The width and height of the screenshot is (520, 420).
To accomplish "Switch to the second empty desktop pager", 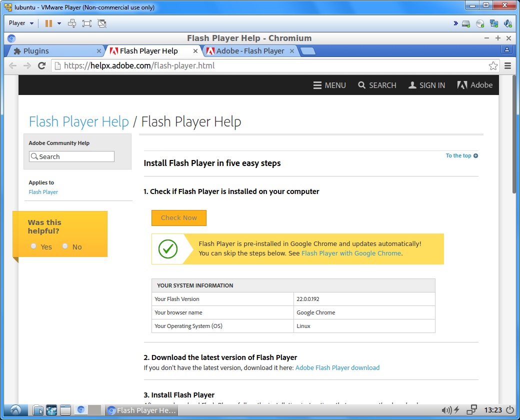I will (94, 410).
